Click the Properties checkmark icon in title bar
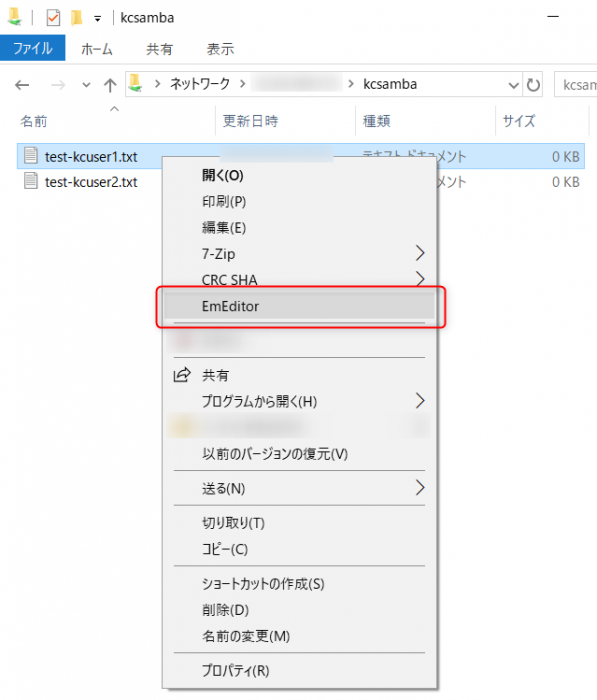The width and height of the screenshot is (597, 700). pos(53,18)
